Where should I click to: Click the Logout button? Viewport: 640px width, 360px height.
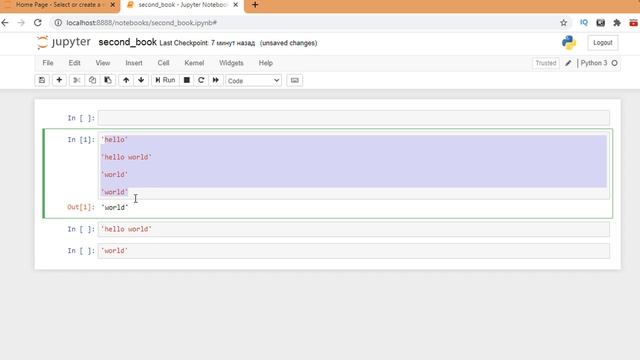coord(602,42)
